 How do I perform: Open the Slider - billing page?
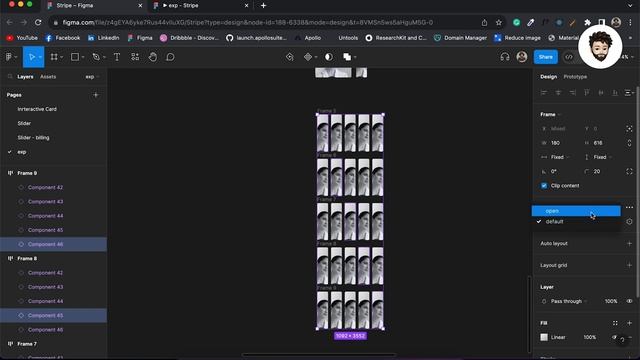coord(33,138)
